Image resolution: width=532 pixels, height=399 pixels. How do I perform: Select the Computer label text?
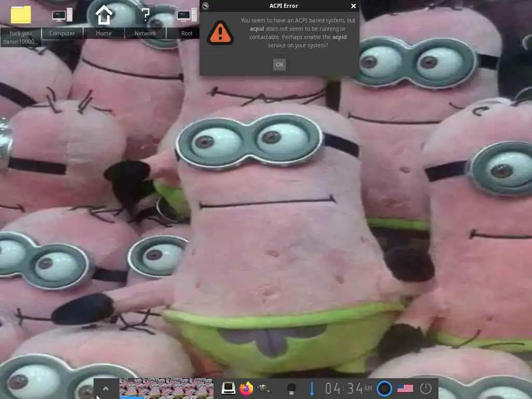62,33
